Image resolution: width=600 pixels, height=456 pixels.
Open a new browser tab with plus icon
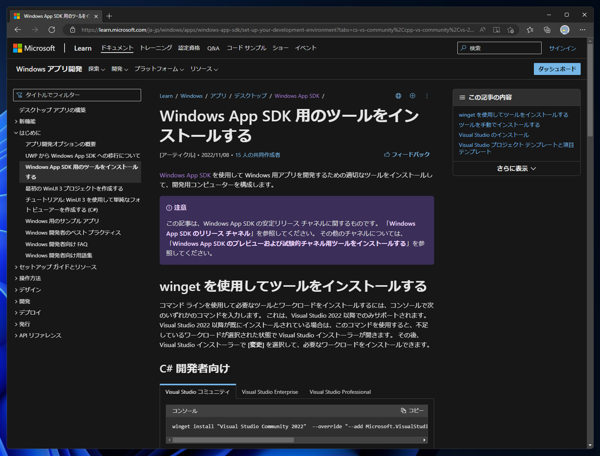[109, 16]
